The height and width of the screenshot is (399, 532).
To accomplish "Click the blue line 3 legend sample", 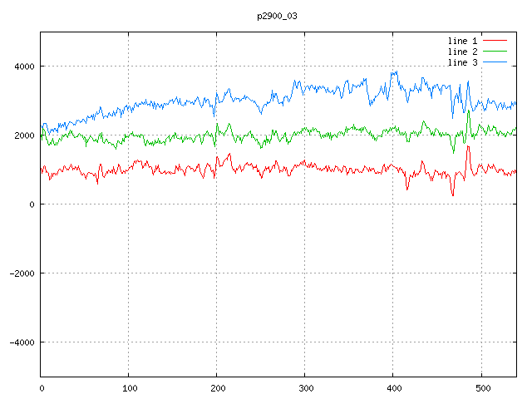I will point(495,62).
